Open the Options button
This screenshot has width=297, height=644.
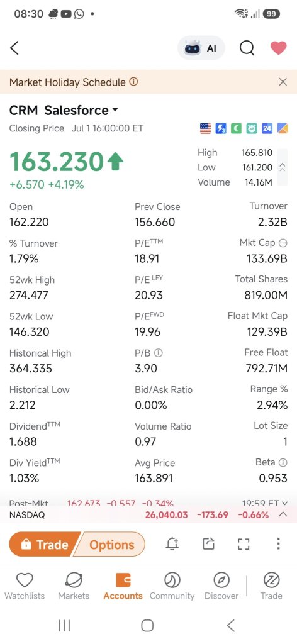pos(111,544)
